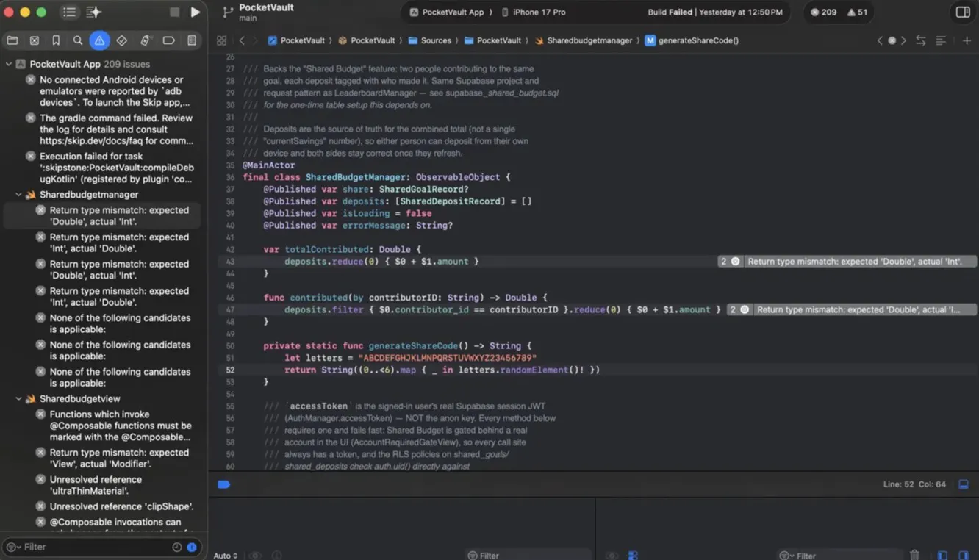Select the Issue navigator warning icon
The width and height of the screenshot is (979, 560).
pyautogui.click(x=99, y=40)
